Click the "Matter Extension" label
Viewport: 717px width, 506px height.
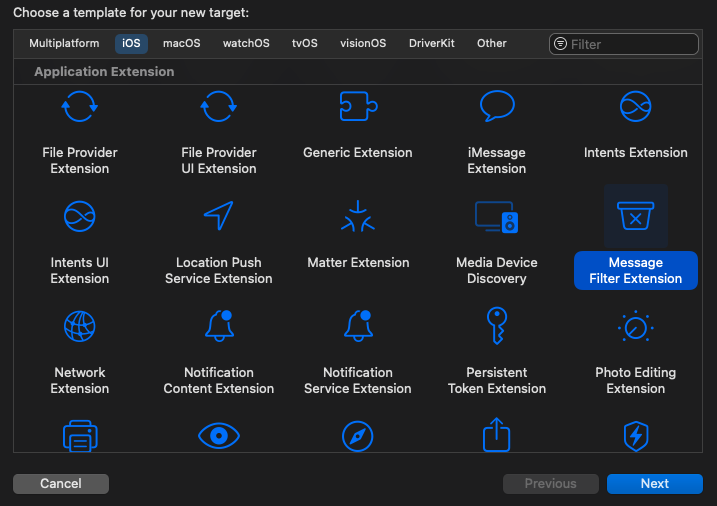(x=358, y=263)
